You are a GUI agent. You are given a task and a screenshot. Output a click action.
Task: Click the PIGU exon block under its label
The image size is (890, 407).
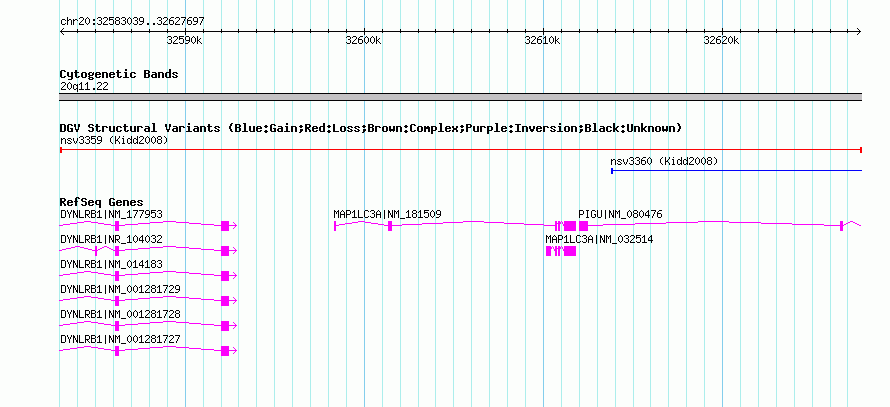[583, 226]
